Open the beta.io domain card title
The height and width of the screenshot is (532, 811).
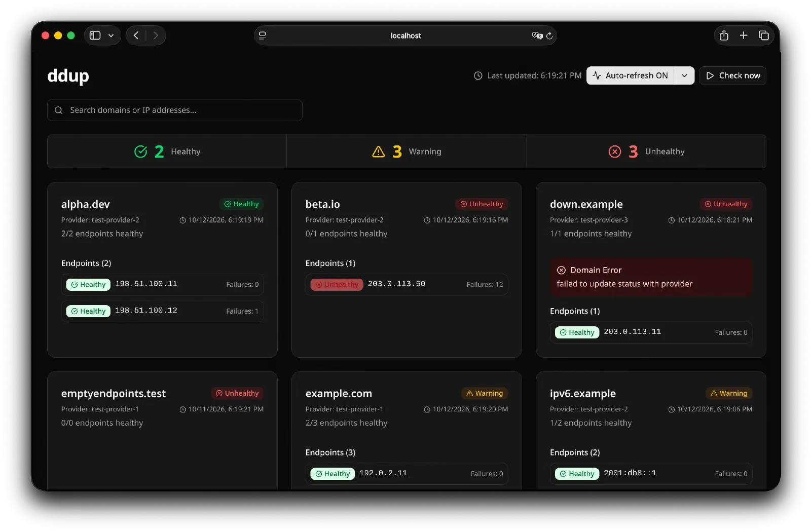point(322,204)
